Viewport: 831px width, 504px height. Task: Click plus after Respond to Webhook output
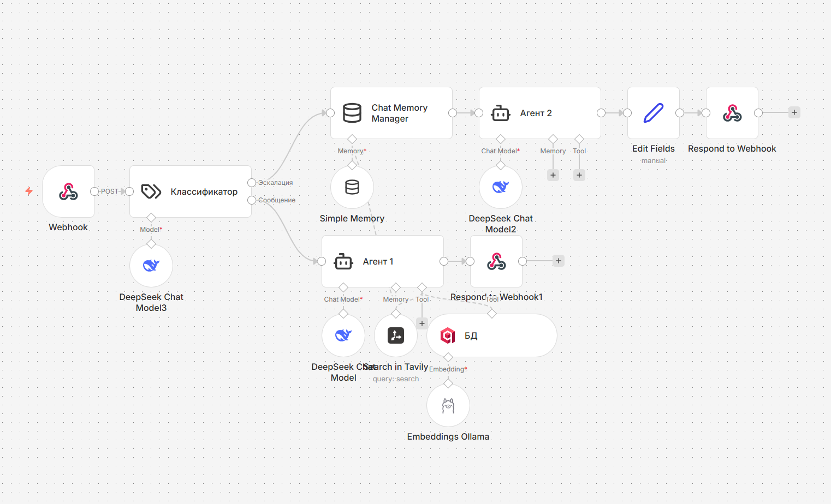click(794, 112)
